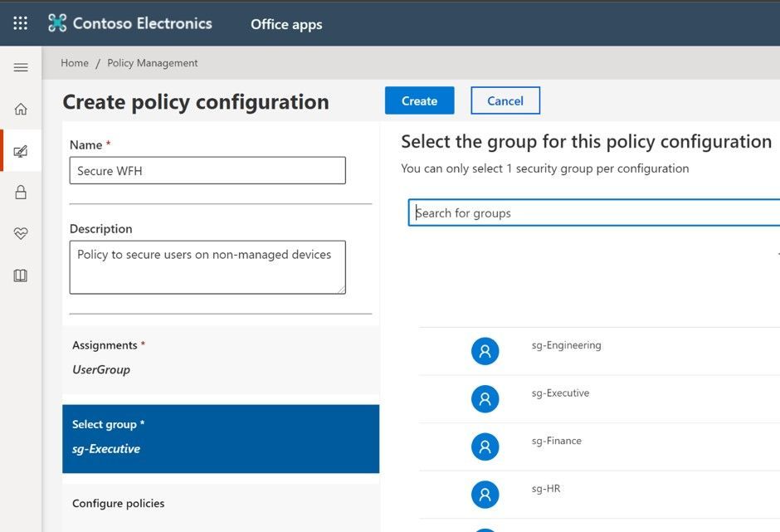Pick the sg-Finance security group
Screen dimensions: 780x532
(556, 441)
